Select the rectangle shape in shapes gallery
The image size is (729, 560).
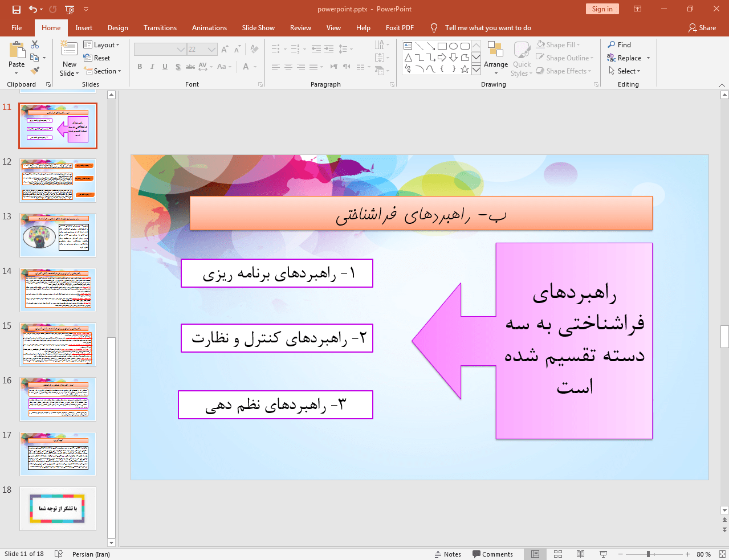click(x=442, y=46)
